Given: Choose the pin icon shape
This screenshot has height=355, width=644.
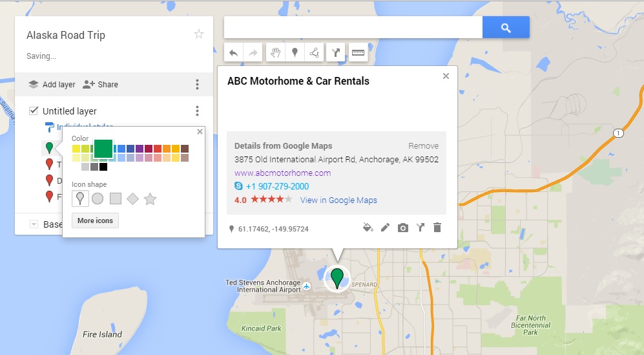Looking at the screenshot, I should pos(80,199).
